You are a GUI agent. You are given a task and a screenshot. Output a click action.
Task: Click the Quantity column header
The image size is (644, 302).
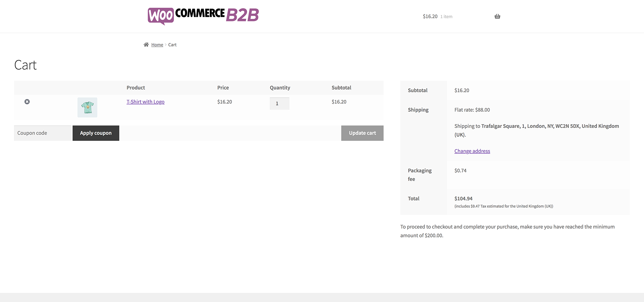pos(280,88)
